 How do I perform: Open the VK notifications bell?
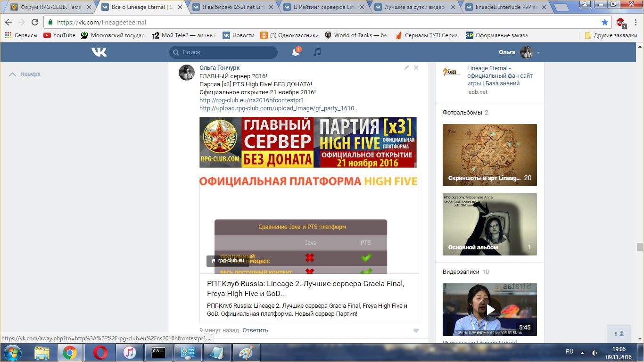tap(296, 52)
